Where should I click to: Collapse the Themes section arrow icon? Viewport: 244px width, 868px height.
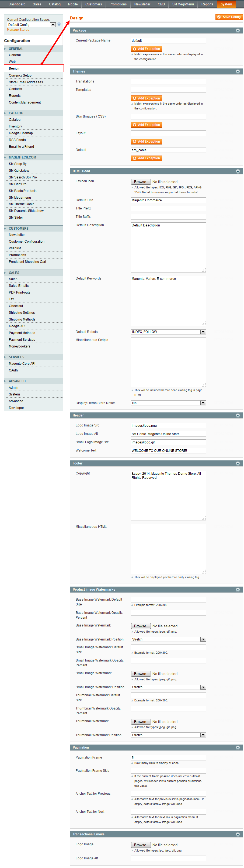tap(238, 71)
